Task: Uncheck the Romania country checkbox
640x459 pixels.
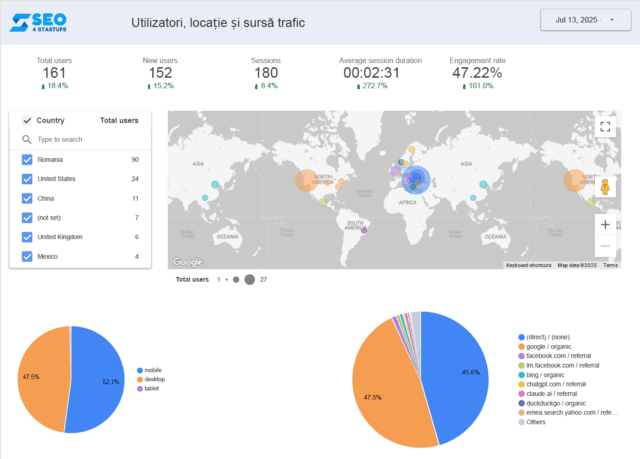Action: (27, 160)
